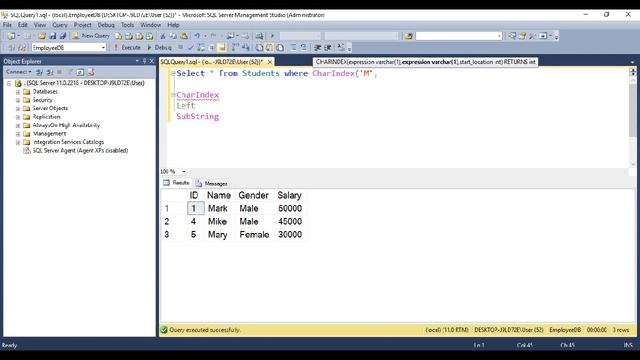Open the 100 % zoom dropdown
The image size is (640, 360).
(x=184, y=172)
